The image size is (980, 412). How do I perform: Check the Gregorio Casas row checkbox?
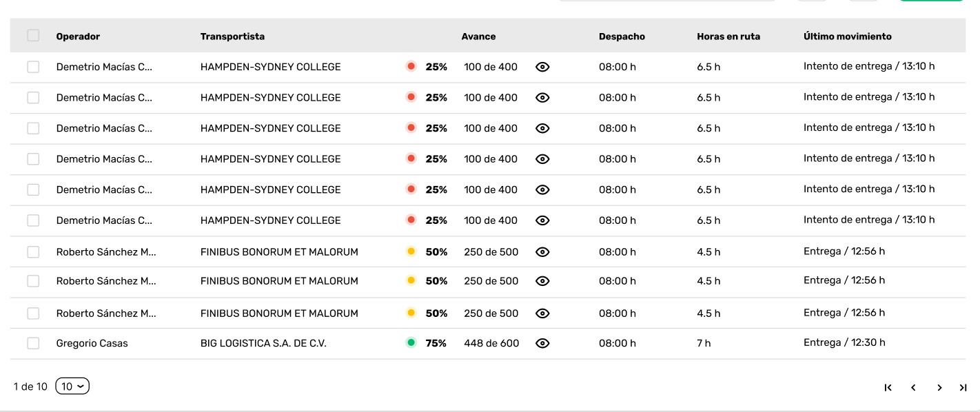click(33, 343)
